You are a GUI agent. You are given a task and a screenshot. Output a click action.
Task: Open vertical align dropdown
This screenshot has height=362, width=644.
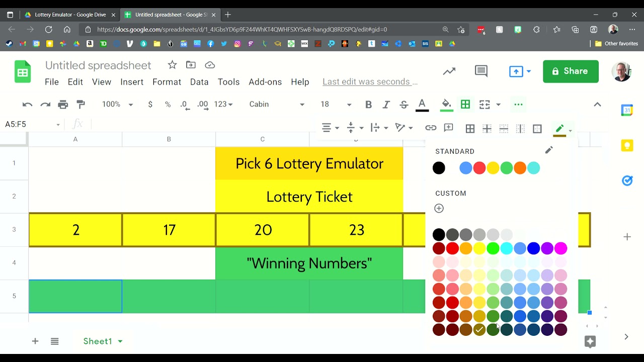coord(355,128)
